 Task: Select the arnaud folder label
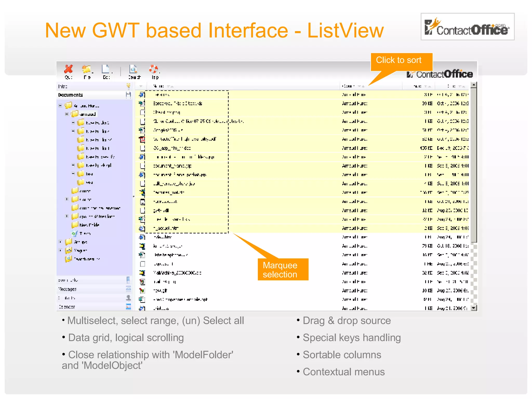click(x=88, y=114)
